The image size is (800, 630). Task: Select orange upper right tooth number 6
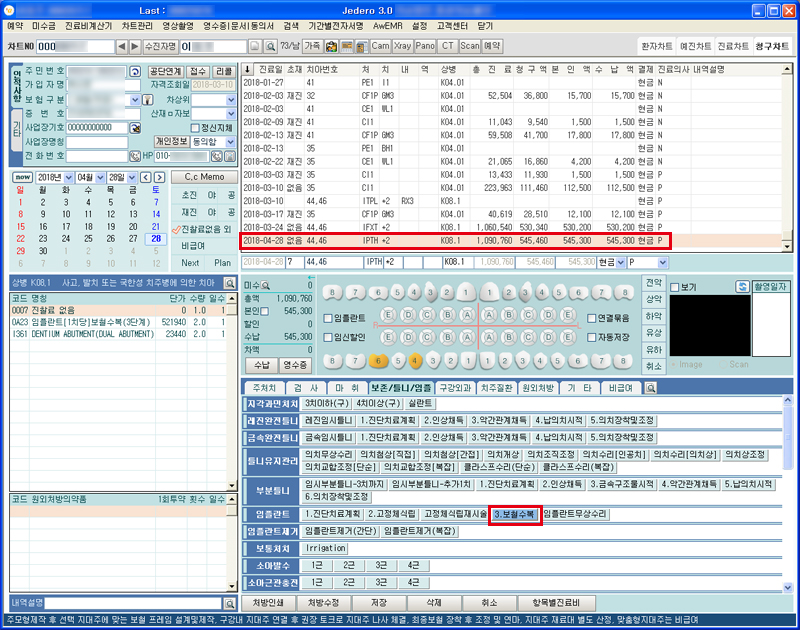point(379,360)
